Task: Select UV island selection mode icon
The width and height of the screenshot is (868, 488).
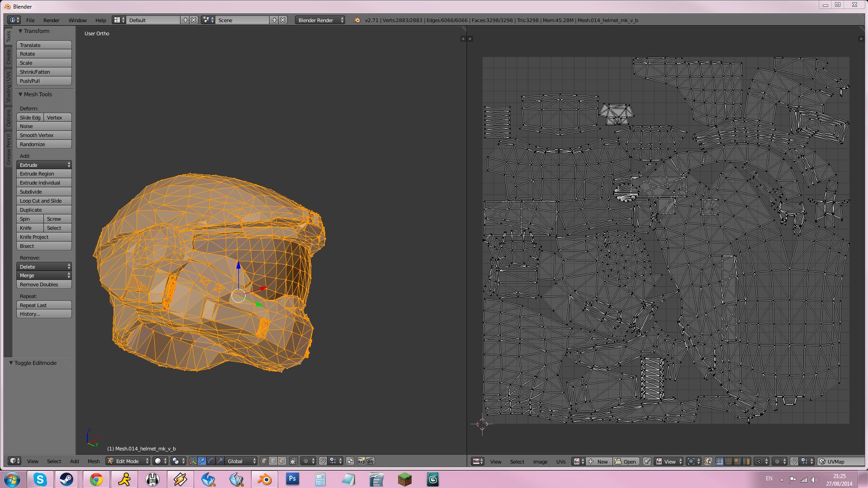Action: click(x=746, y=461)
